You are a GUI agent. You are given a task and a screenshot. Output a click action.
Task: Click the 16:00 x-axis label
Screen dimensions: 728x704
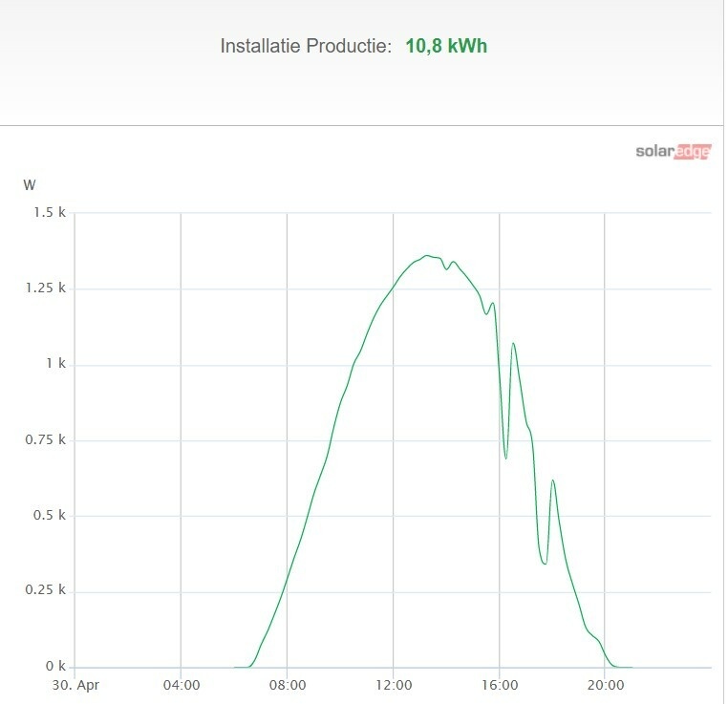coord(500,685)
